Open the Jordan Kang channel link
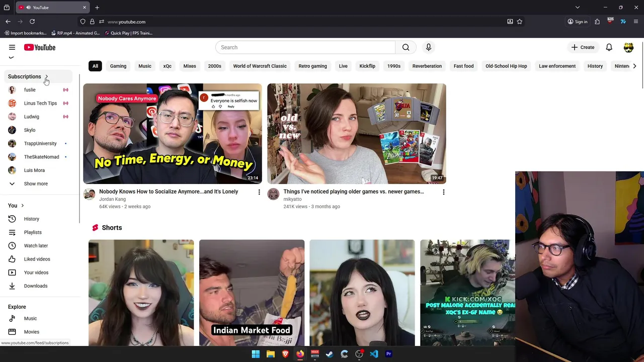 coord(112,199)
